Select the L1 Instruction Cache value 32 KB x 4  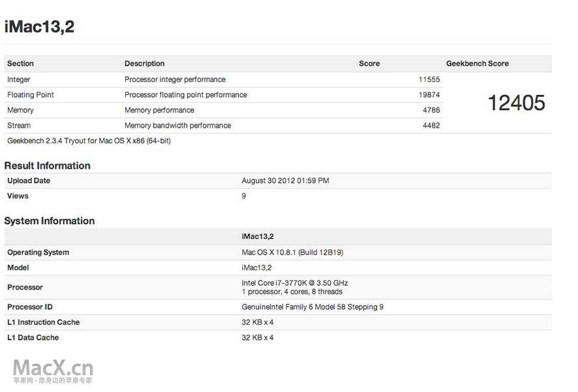(x=257, y=322)
